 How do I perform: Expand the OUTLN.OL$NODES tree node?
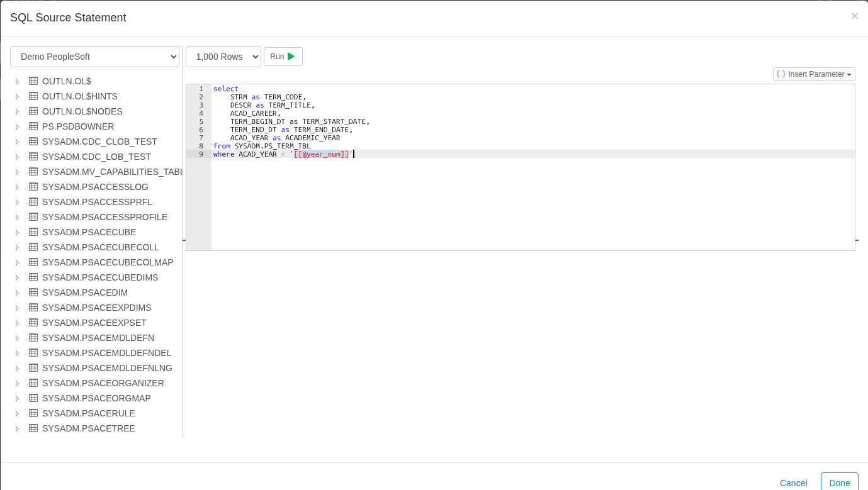tap(17, 111)
